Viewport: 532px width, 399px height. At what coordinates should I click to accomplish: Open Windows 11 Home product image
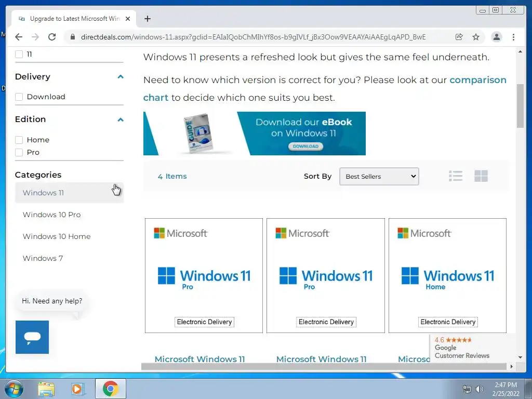pyautogui.click(x=447, y=275)
